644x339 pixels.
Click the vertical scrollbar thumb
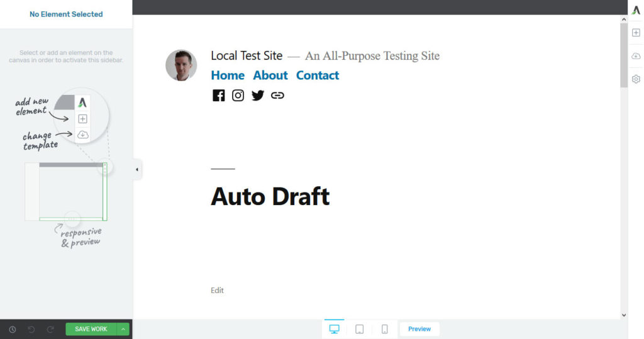(x=624, y=55)
